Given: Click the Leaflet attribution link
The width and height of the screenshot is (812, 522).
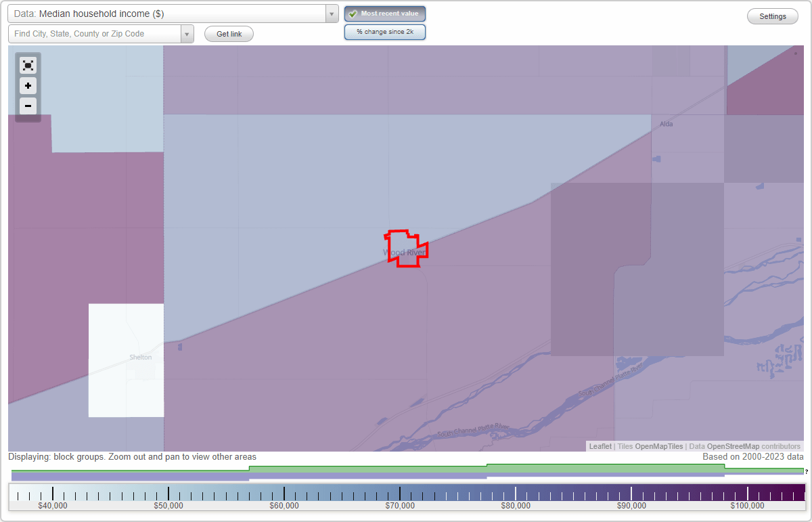Looking at the screenshot, I should [x=600, y=446].
